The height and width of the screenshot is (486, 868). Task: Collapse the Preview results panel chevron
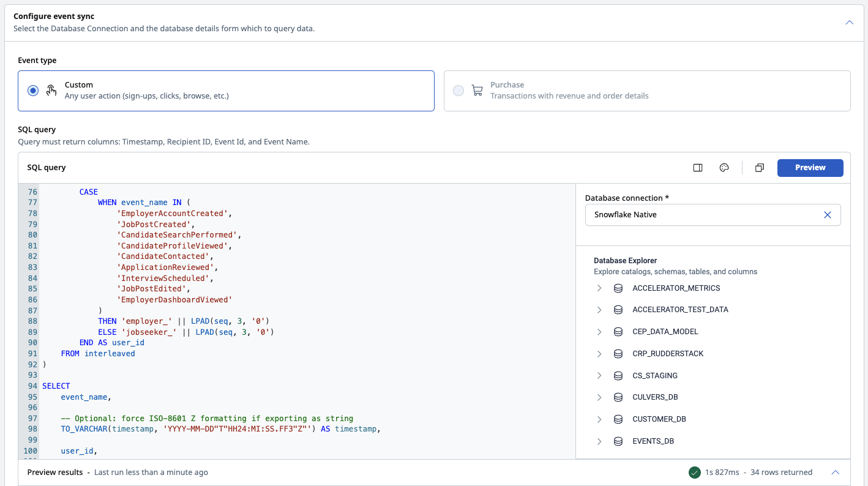tap(836, 473)
